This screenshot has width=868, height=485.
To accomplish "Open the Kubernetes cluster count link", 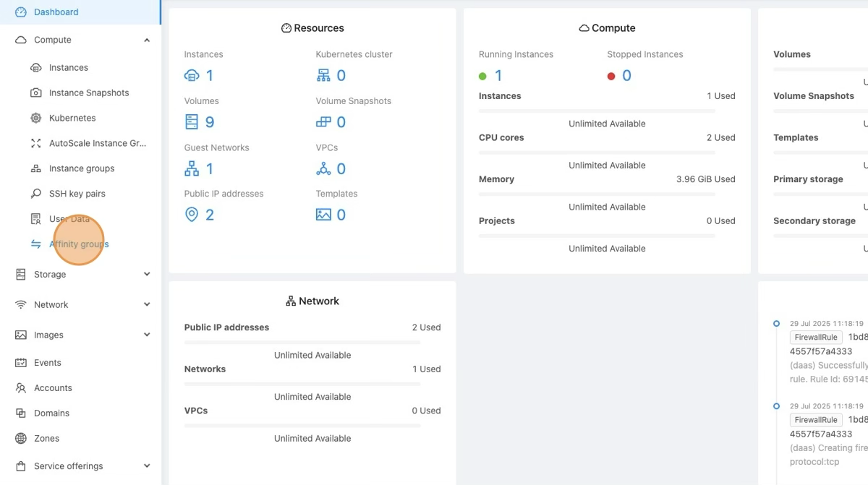I will 341,76.
